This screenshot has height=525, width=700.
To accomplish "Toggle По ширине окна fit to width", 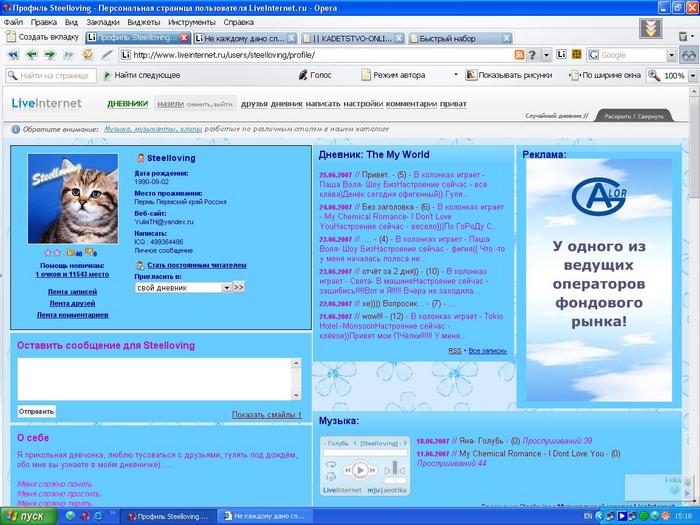I will (606, 75).
